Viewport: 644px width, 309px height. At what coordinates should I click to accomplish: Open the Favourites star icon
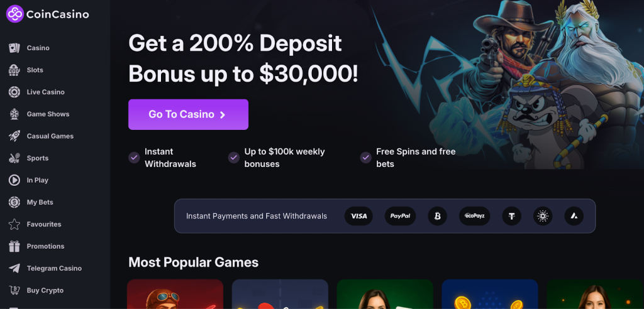[x=14, y=224]
